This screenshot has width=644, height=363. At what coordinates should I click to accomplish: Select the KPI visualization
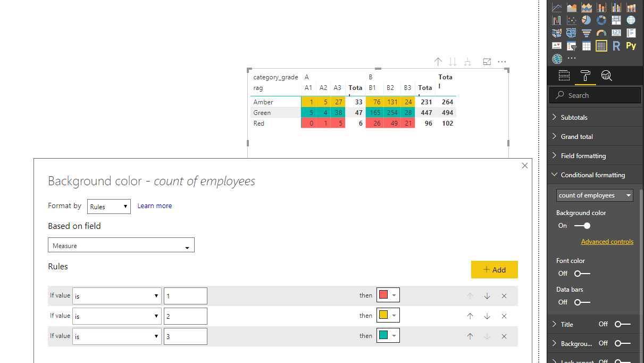point(557,46)
